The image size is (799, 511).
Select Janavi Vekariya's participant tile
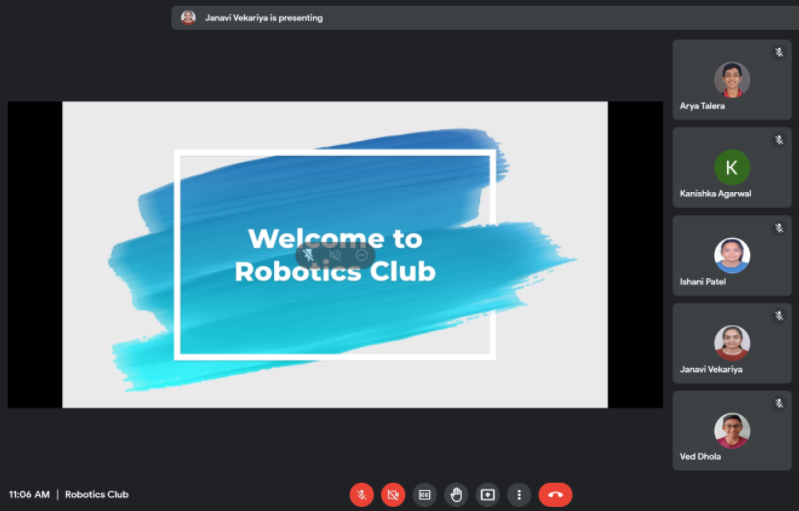coord(732,343)
